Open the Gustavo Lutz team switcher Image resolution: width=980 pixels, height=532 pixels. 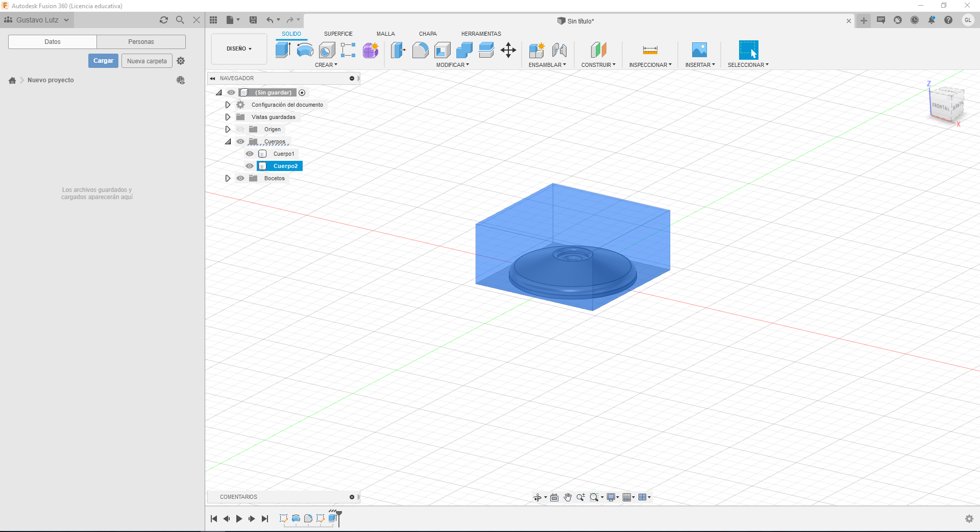coord(37,20)
